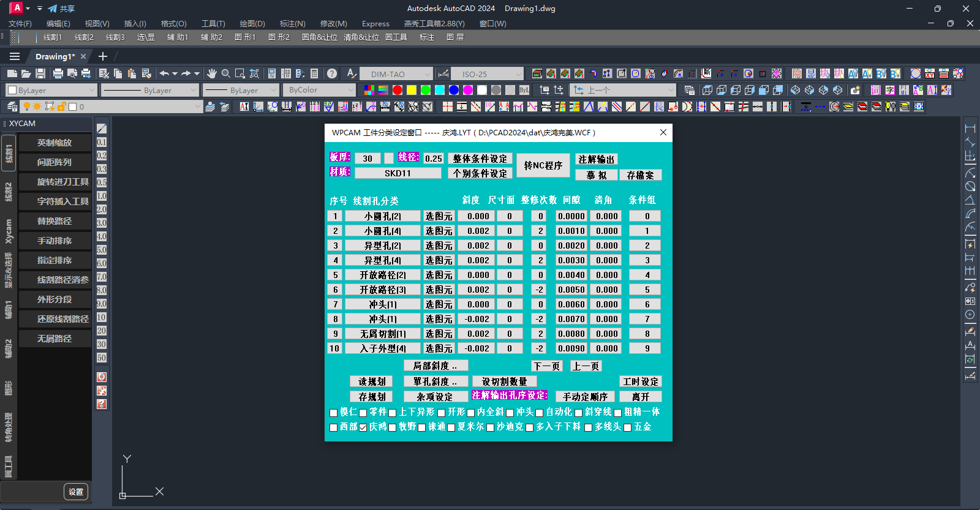Toggle the 冲头 checkbox
Screen dimensions: 980x510
tap(510, 413)
